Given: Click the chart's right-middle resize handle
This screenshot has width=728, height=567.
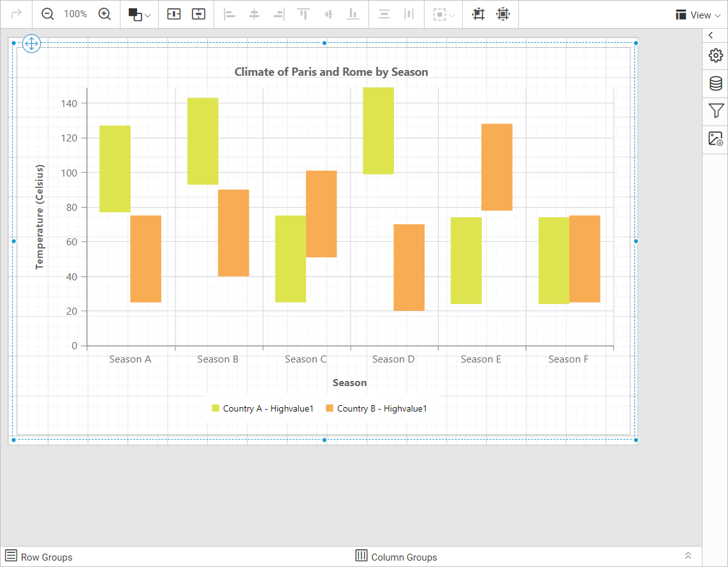Looking at the screenshot, I should pos(636,241).
